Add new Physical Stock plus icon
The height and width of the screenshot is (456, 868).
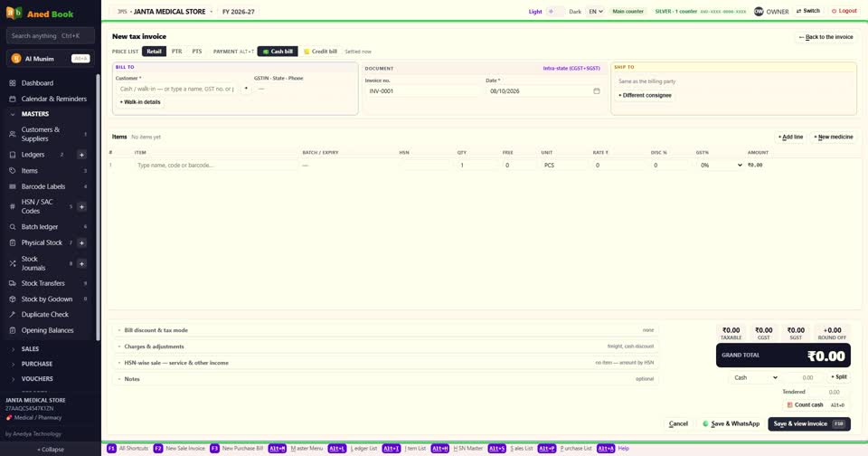point(81,242)
